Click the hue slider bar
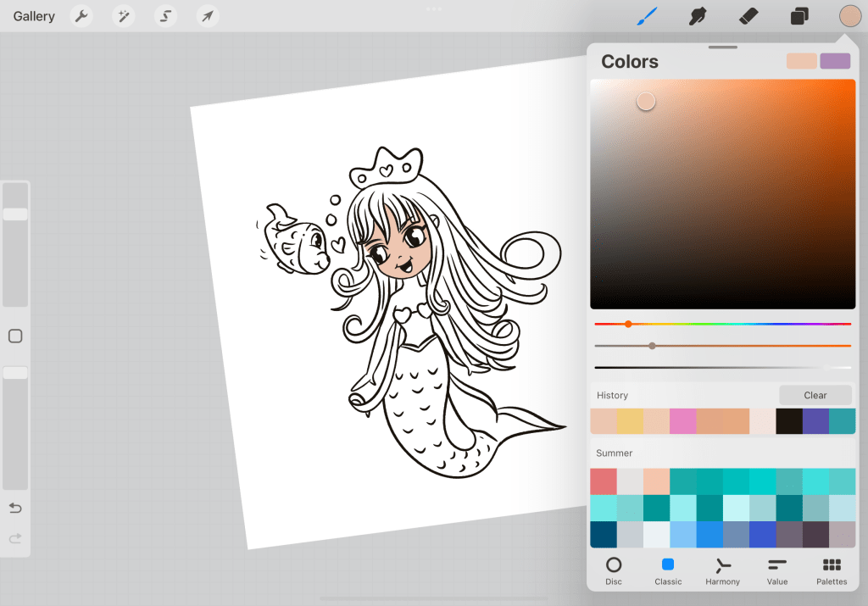 point(722,324)
